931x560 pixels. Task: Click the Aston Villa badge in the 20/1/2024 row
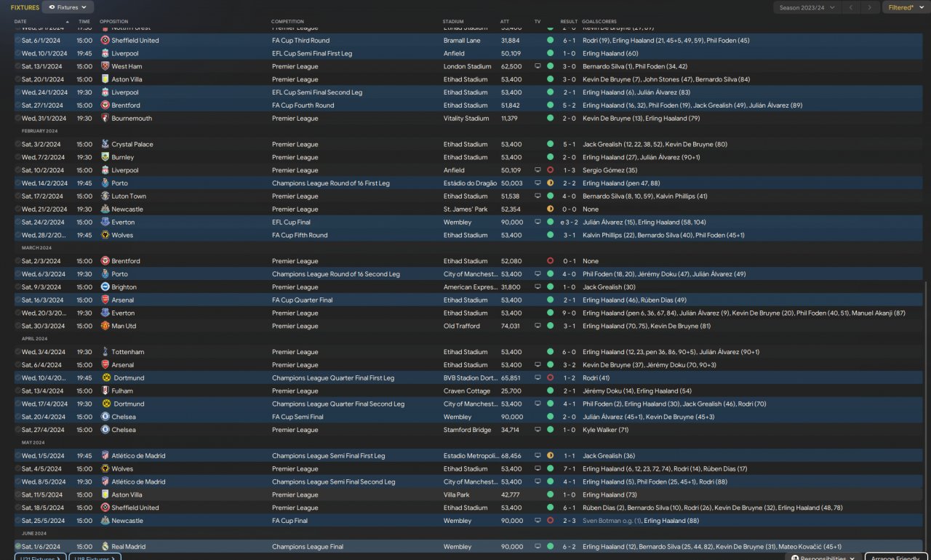[105, 79]
